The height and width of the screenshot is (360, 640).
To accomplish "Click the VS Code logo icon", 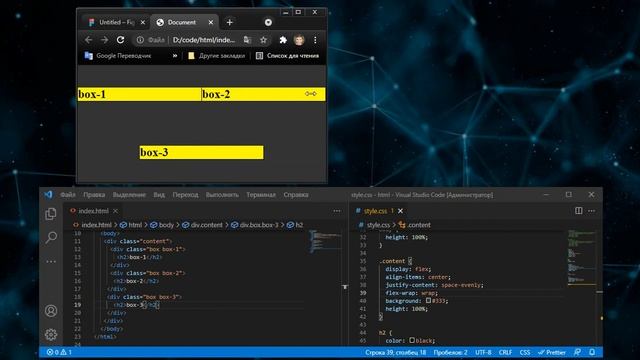I will (x=49, y=195).
